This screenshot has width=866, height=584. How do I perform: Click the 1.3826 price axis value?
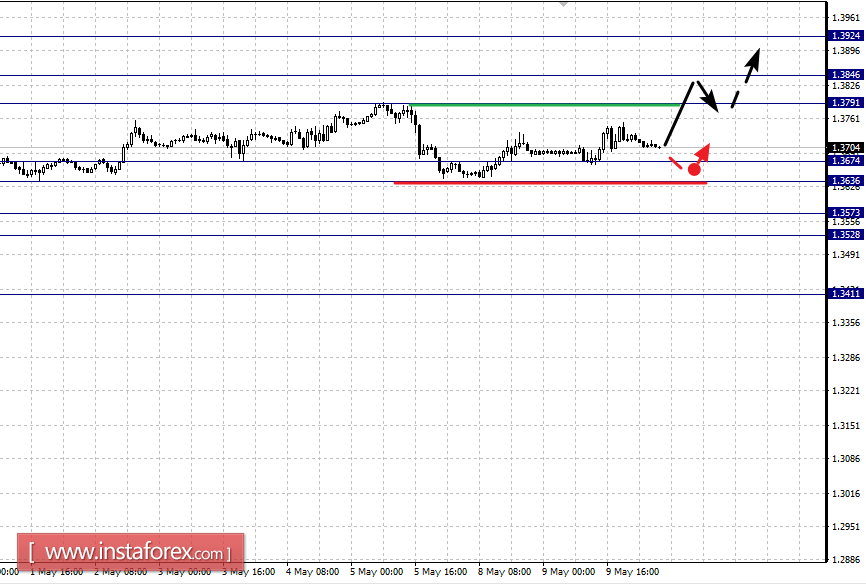point(846,86)
